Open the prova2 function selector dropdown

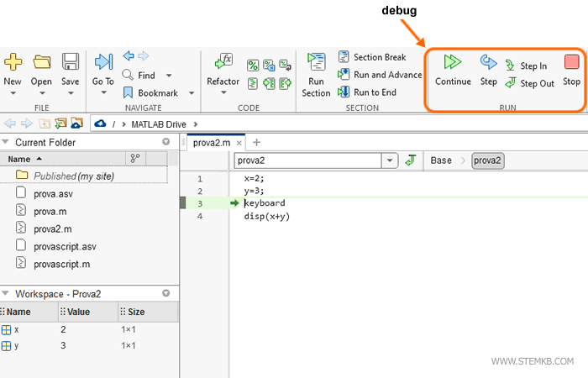[390, 160]
